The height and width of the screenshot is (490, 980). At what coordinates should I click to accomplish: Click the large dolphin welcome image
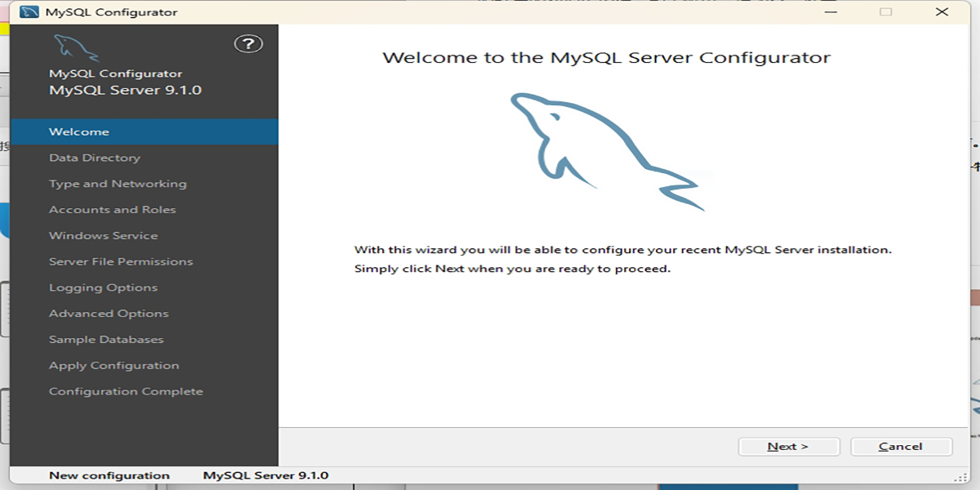[608, 152]
